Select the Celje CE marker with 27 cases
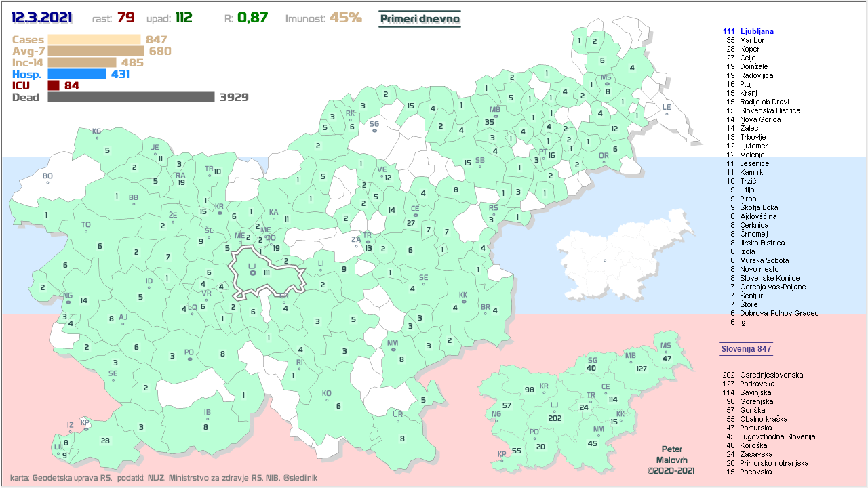This screenshot has width=868, height=488. (x=414, y=216)
